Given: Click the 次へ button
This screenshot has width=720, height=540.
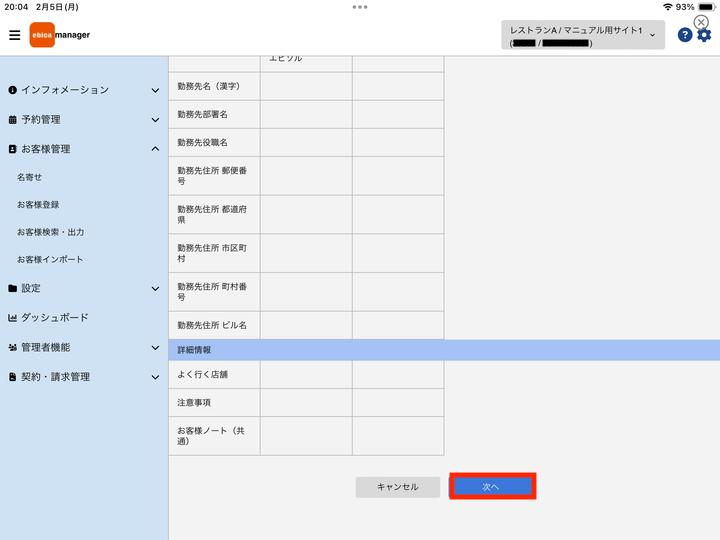Looking at the screenshot, I should [x=492, y=487].
